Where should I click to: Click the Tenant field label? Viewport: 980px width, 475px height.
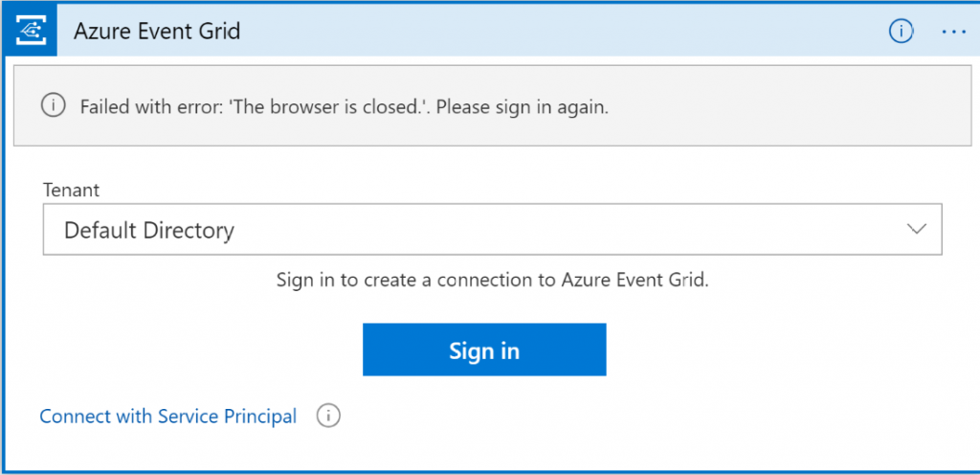coord(71,190)
